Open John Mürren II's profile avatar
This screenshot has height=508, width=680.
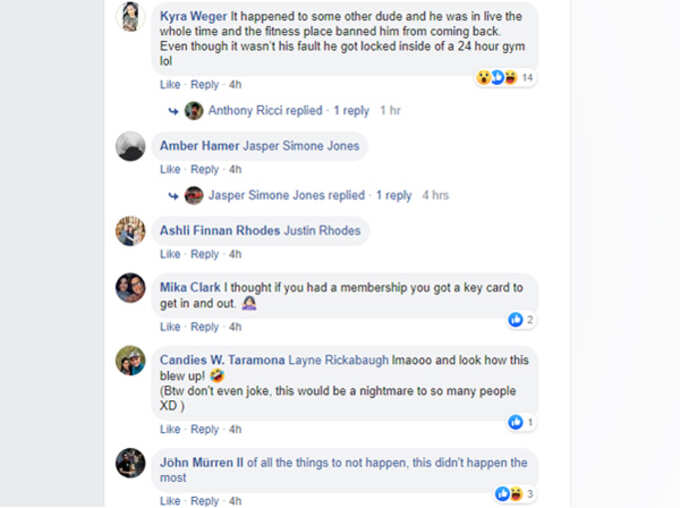pyautogui.click(x=130, y=463)
